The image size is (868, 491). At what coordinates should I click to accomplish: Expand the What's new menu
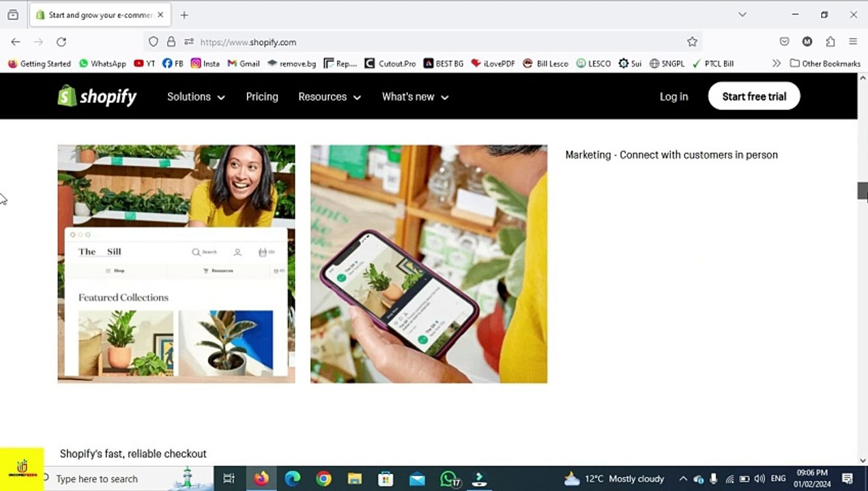click(x=415, y=97)
